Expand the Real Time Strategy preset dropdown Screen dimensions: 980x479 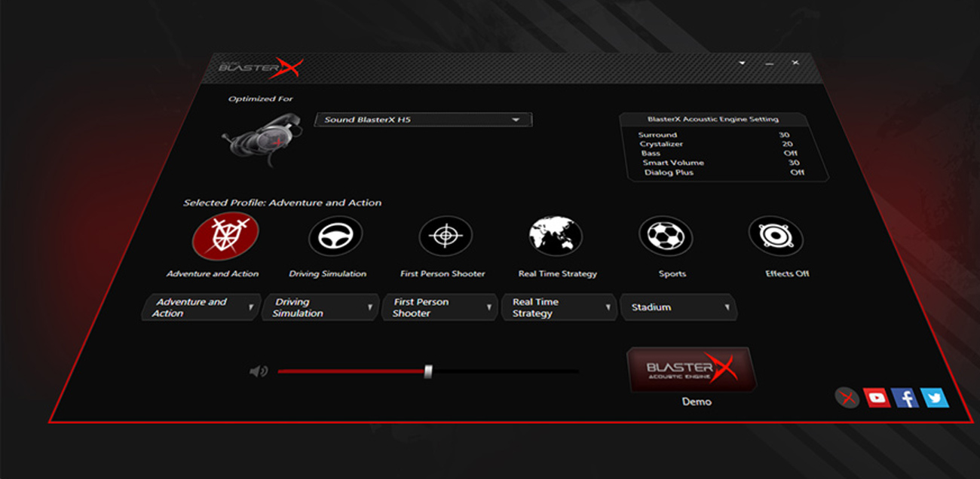coord(559,307)
